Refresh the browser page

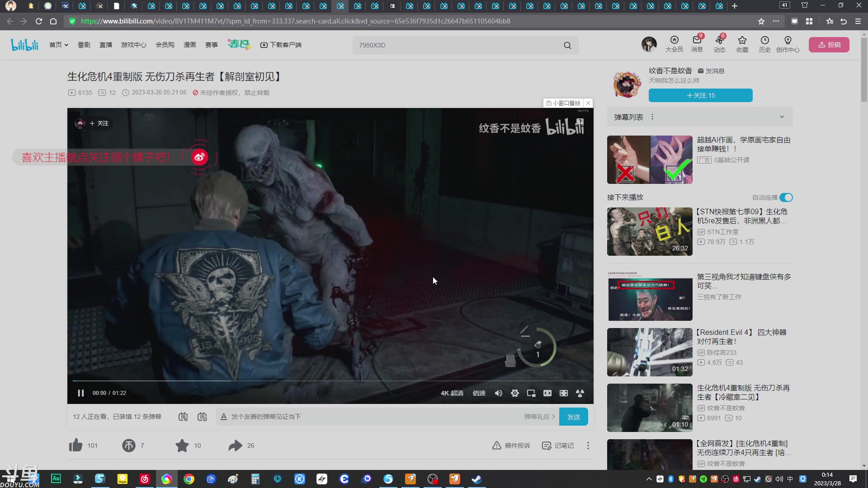pos(39,21)
